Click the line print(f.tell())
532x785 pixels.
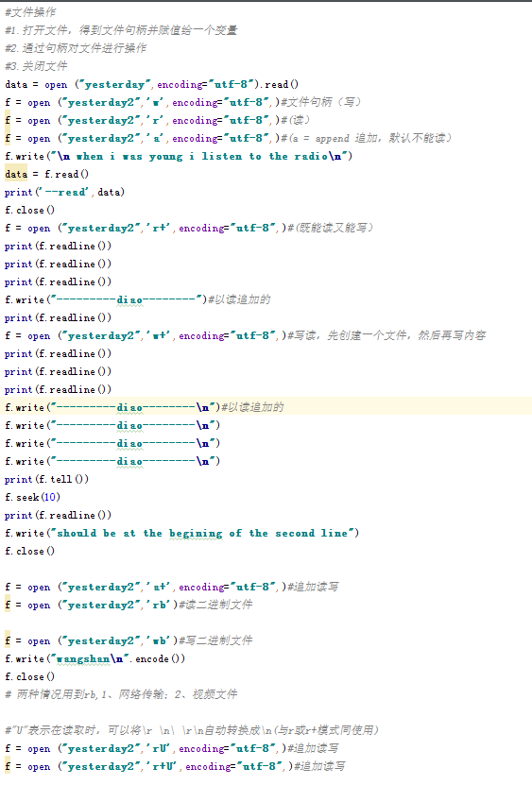[46, 480]
